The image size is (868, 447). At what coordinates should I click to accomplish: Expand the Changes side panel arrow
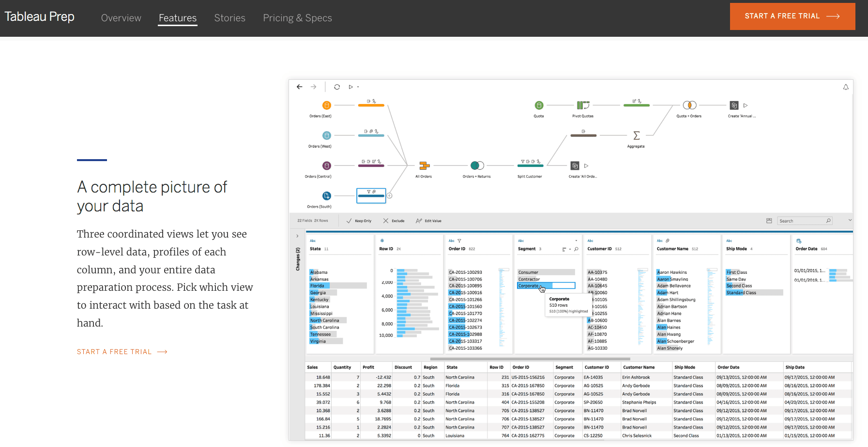click(297, 236)
